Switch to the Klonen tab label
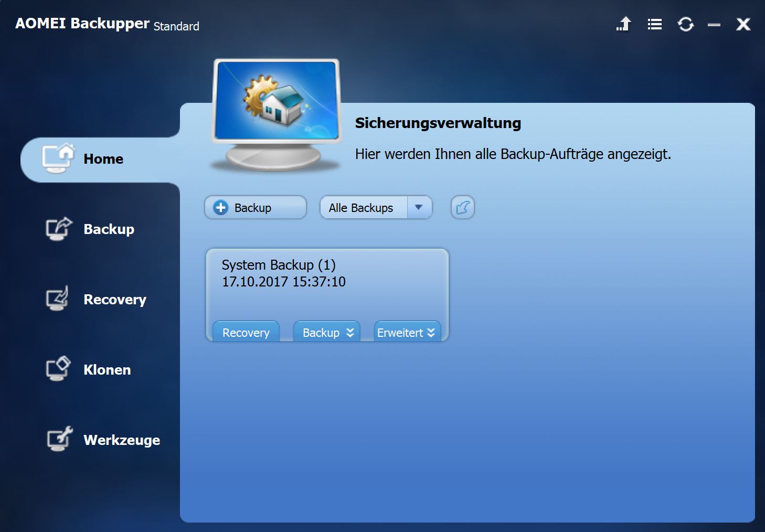The height and width of the screenshot is (532, 765). tap(107, 370)
